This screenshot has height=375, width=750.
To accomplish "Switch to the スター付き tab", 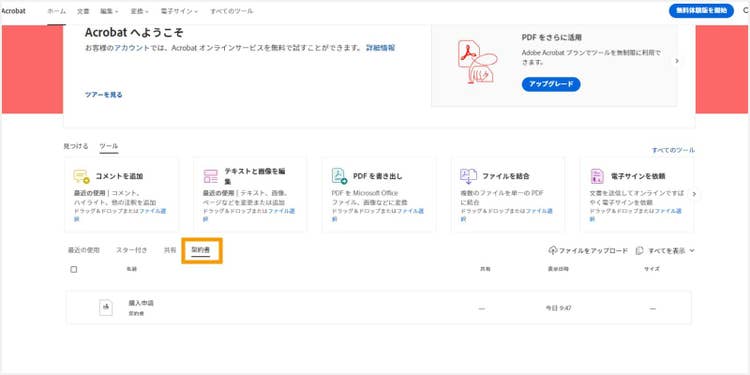I will tap(132, 250).
